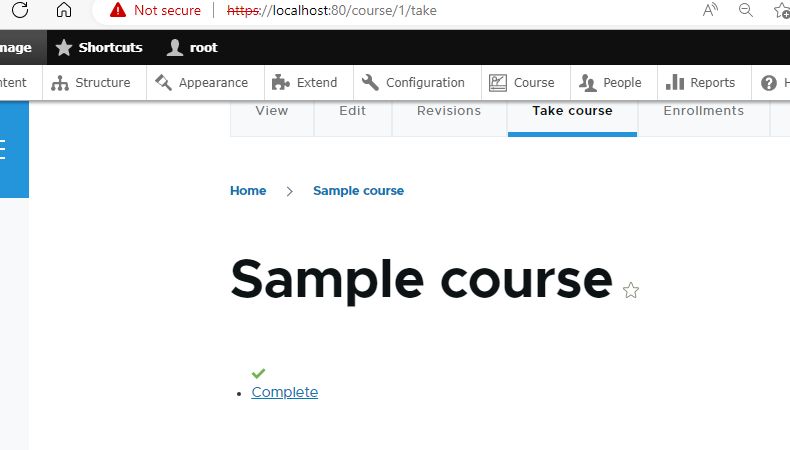Activate read aloud icon in address bar
790x450 pixels.
point(710,10)
